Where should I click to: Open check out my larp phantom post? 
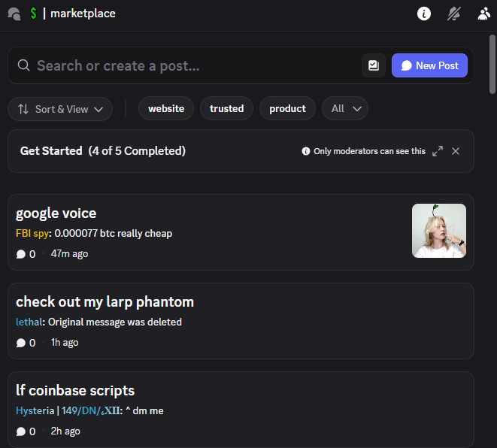241,321
